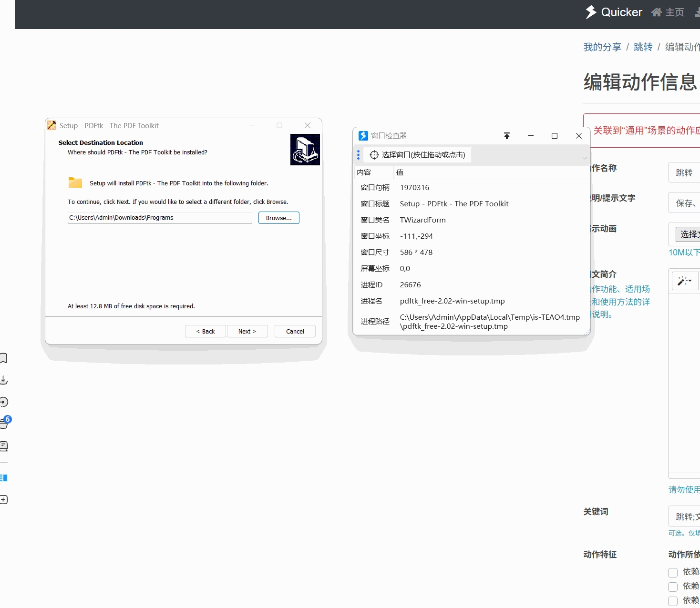Click the destination folder path field

[x=160, y=218]
